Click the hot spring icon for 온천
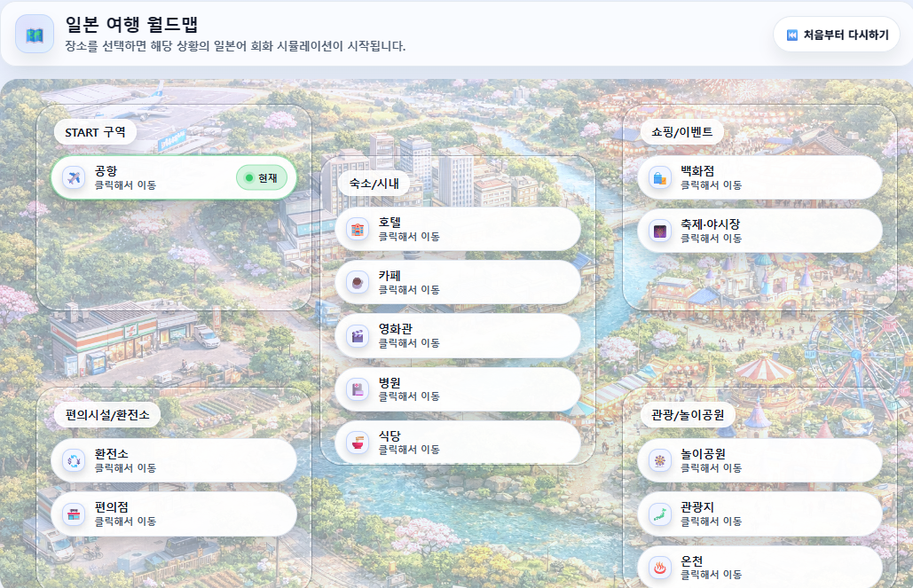913x588 pixels. click(659, 567)
